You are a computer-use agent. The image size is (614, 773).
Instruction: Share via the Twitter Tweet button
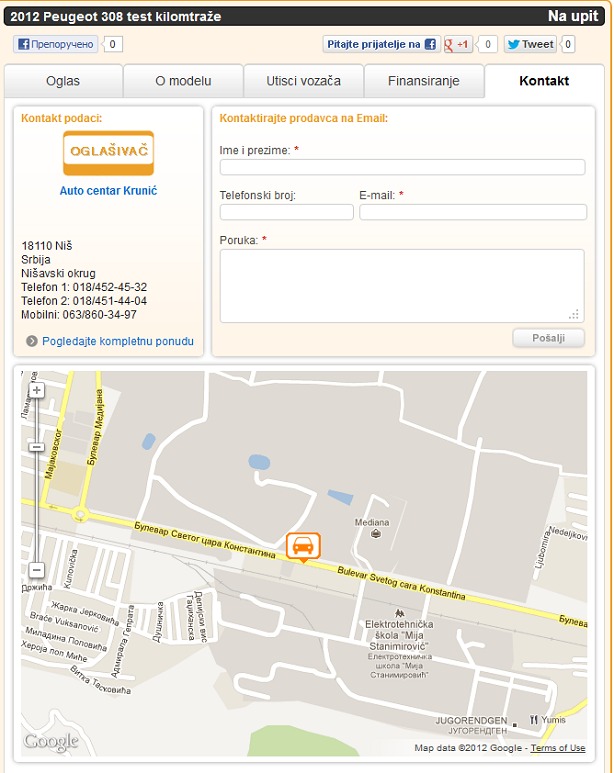point(530,44)
